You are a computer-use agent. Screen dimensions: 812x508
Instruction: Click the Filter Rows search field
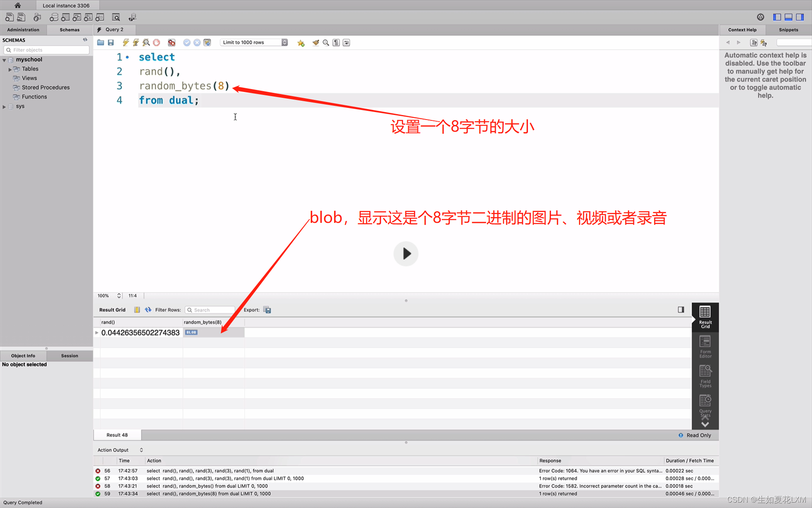210,310
